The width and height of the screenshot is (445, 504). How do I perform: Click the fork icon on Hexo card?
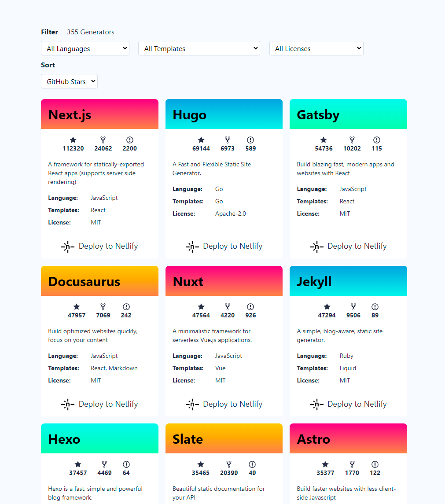coord(104,464)
